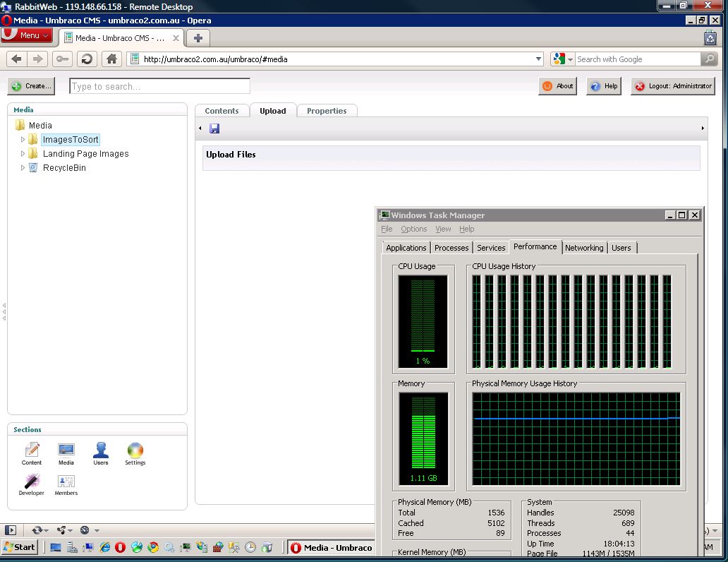
Task: Expand the RecycleBin node
Action: coord(23,168)
